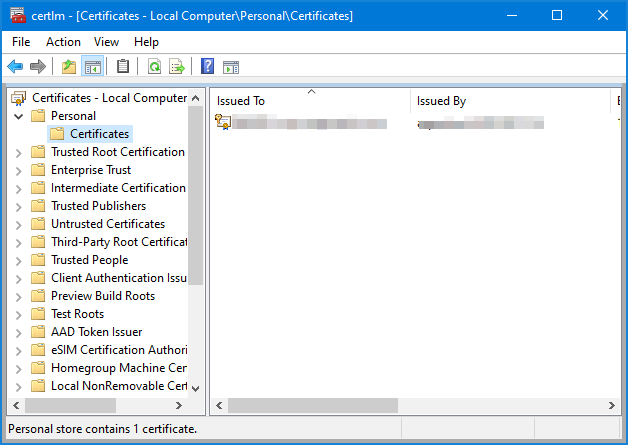Screen dimensions: 628x445
Task: Select the blurred certificate Issued To entry
Action: (309, 123)
